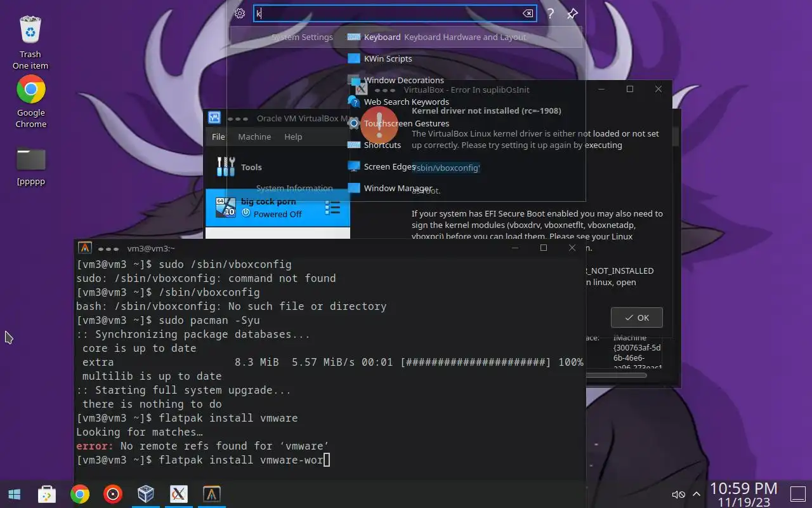Open Machine menu in VirtualBox Manager

[254, 137]
